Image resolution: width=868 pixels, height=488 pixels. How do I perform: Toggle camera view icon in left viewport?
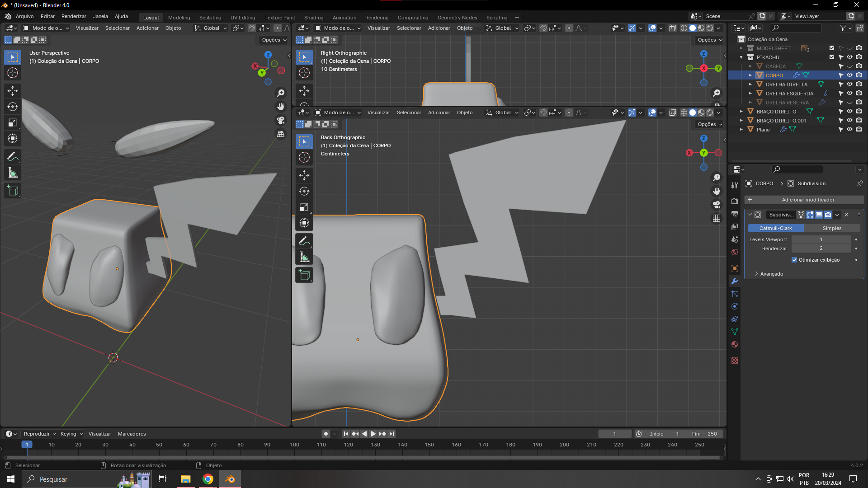281,120
